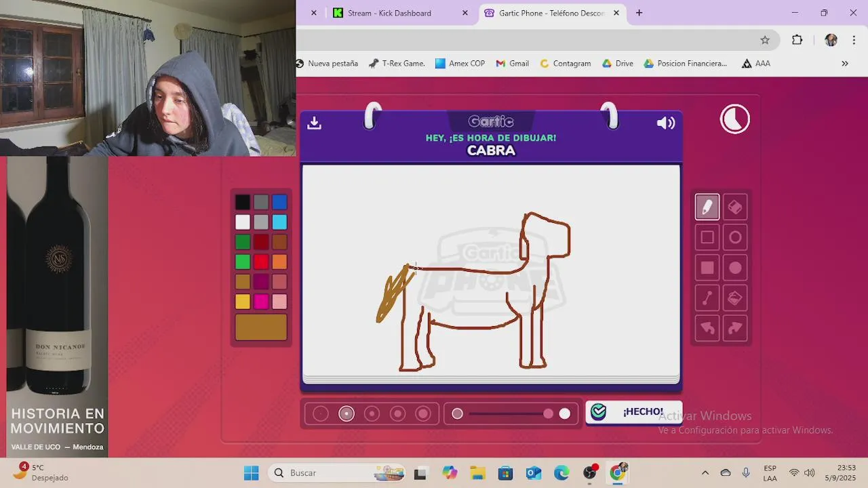Open the large current color picker box
Image resolution: width=868 pixels, height=488 pixels.
point(261,327)
